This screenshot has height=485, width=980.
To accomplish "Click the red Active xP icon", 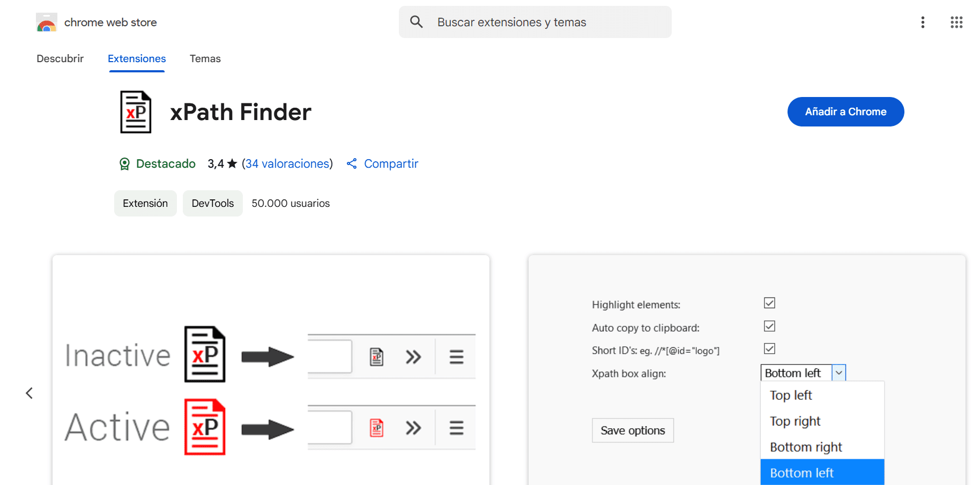I will tap(205, 427).
